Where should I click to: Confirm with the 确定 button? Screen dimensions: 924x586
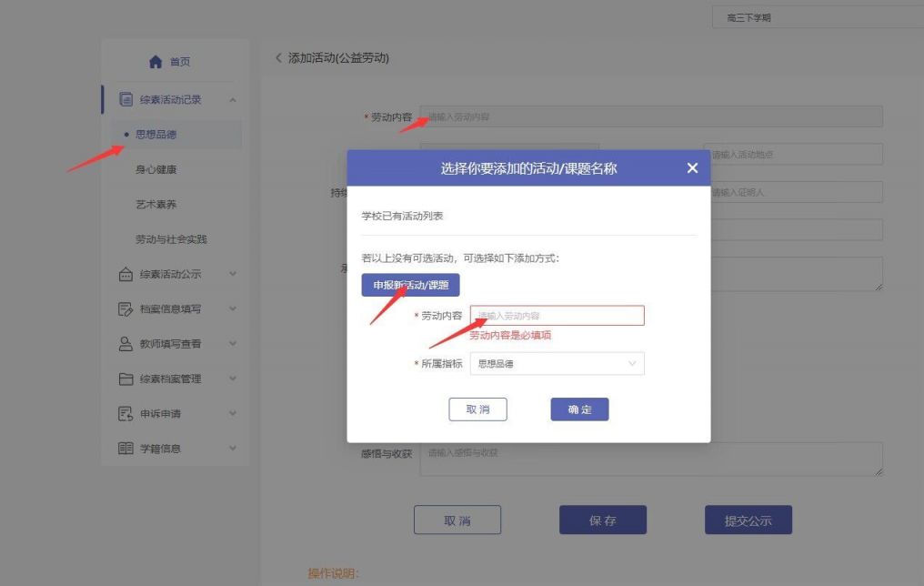[579, 409]
